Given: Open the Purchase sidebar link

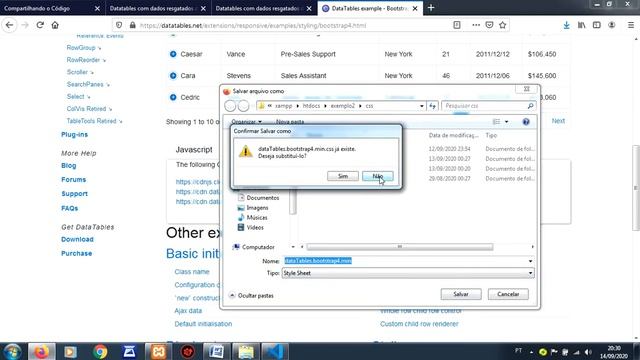Looking at the screenshot, I should tap(76, 253).
